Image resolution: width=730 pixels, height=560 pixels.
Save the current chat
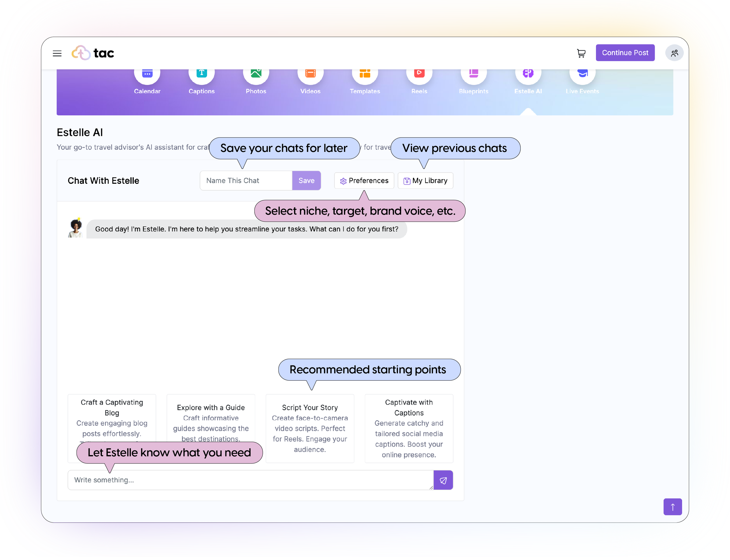pyautogui.click(x=306, y=181)
